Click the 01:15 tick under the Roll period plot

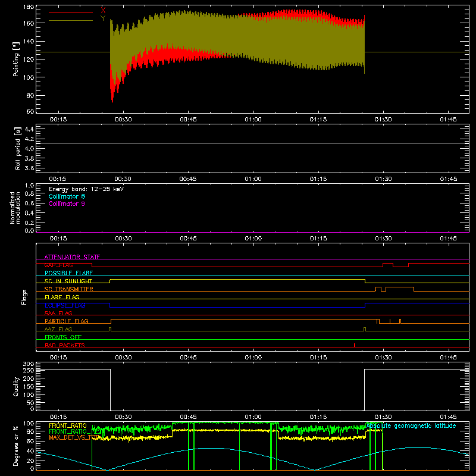pos(318,179)
